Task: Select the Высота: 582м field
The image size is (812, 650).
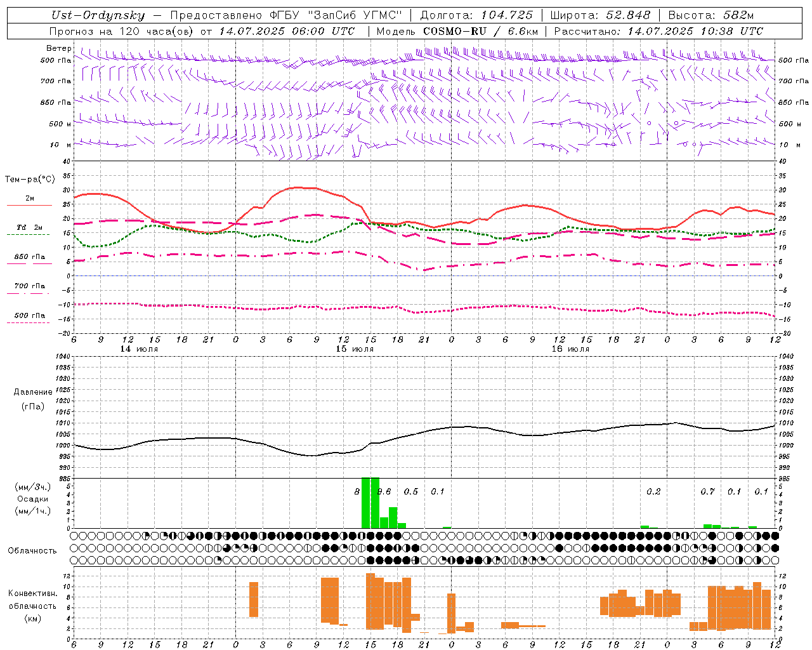Action: click(711, 15)
